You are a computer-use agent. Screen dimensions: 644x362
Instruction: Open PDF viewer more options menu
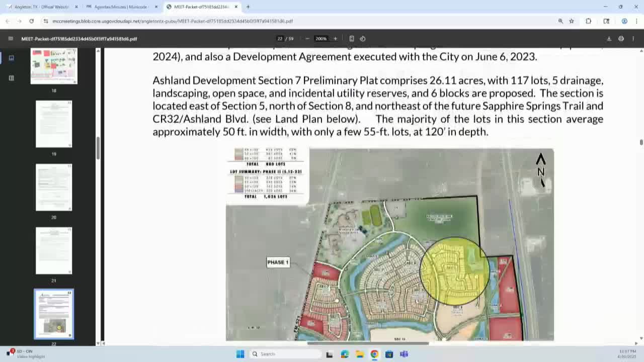point(633,38)
